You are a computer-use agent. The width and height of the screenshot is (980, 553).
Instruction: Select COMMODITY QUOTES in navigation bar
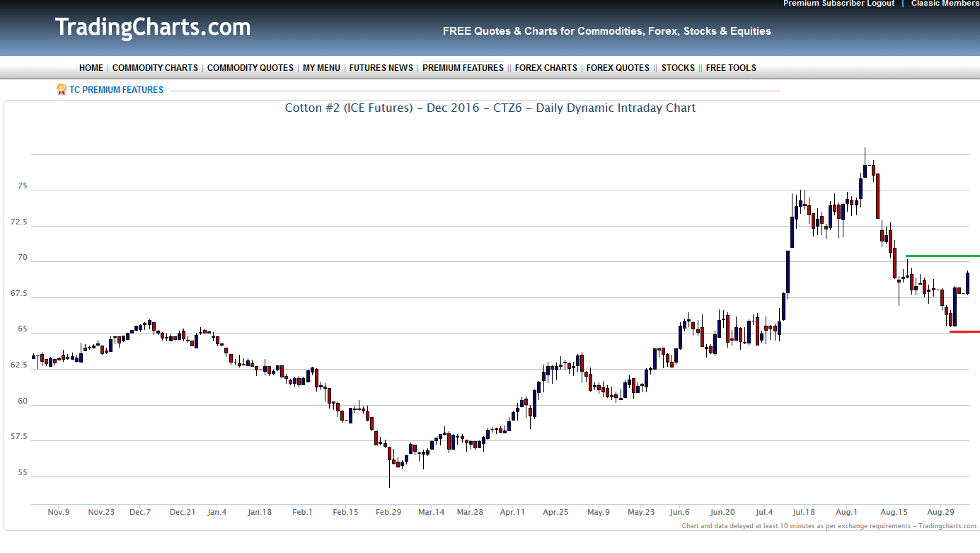(250, 68)
